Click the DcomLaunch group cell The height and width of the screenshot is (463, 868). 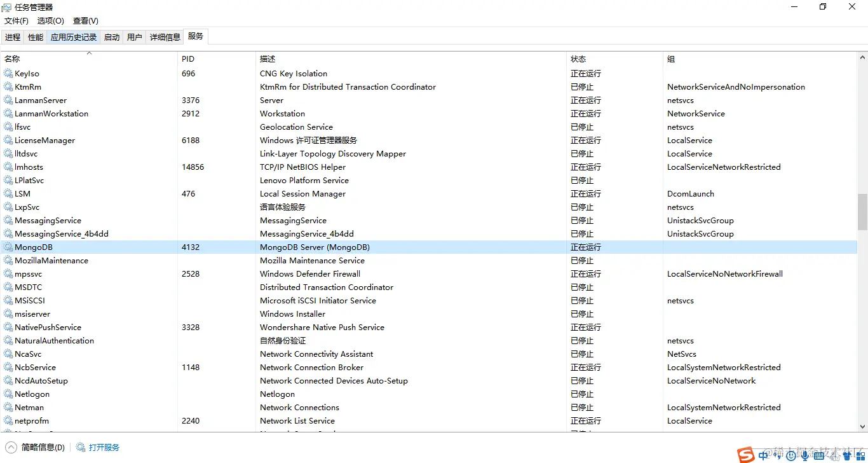click(691, 194)
